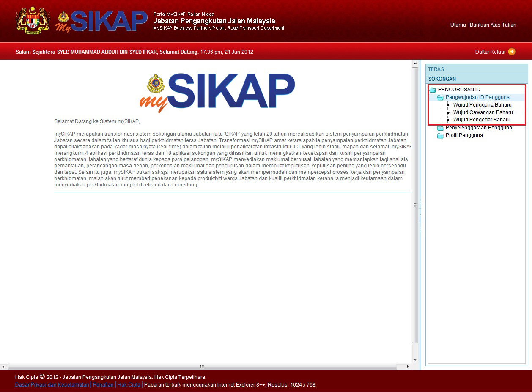The height and width of the screenshot is (392, 532).
Task: Expand Profil Pengguna folder
Action: point(464,135)
